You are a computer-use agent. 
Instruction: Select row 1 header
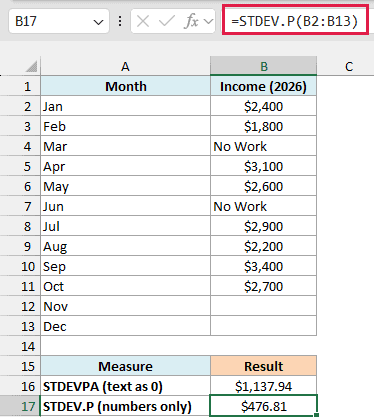(20, 86)
